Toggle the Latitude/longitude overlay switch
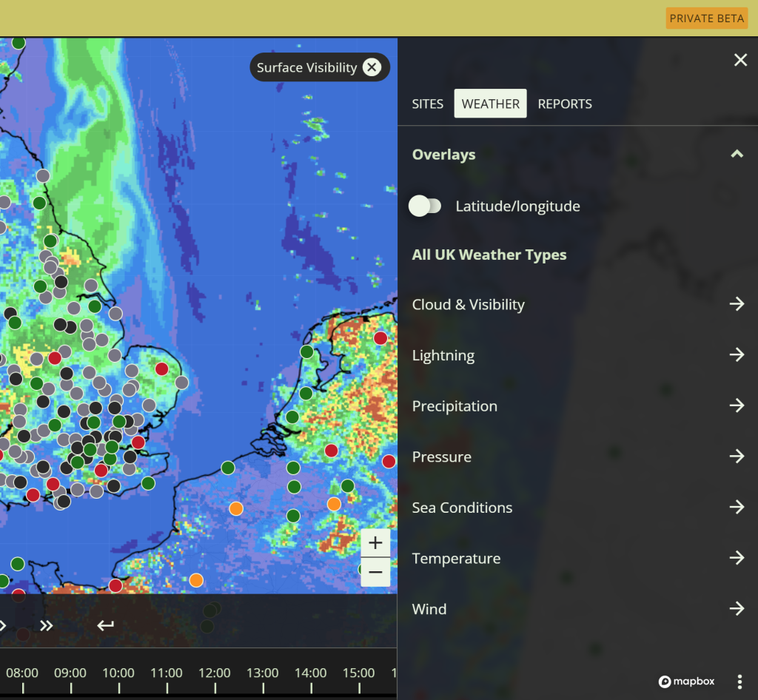The width and height of the screenshot is (758, 700). coord(425,206)
